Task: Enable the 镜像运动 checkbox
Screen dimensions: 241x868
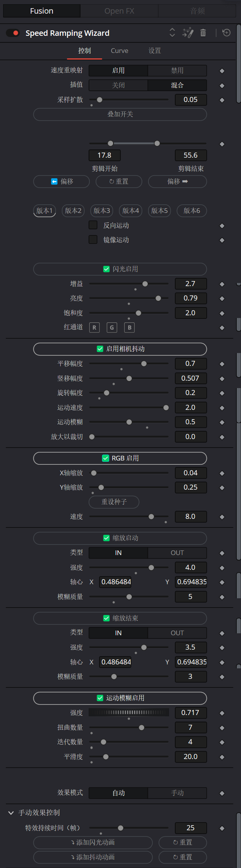Action: [93, 239]
